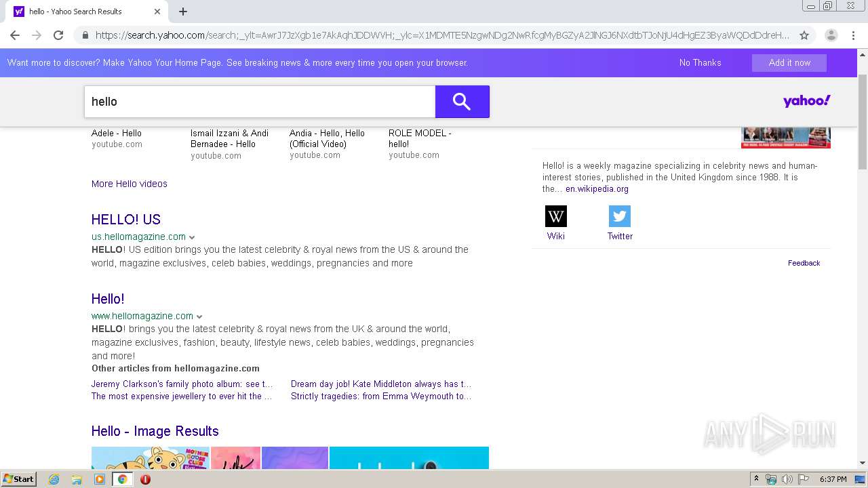
Task: Dismiss banner with No Thanks
Action: tap(700, 62)
